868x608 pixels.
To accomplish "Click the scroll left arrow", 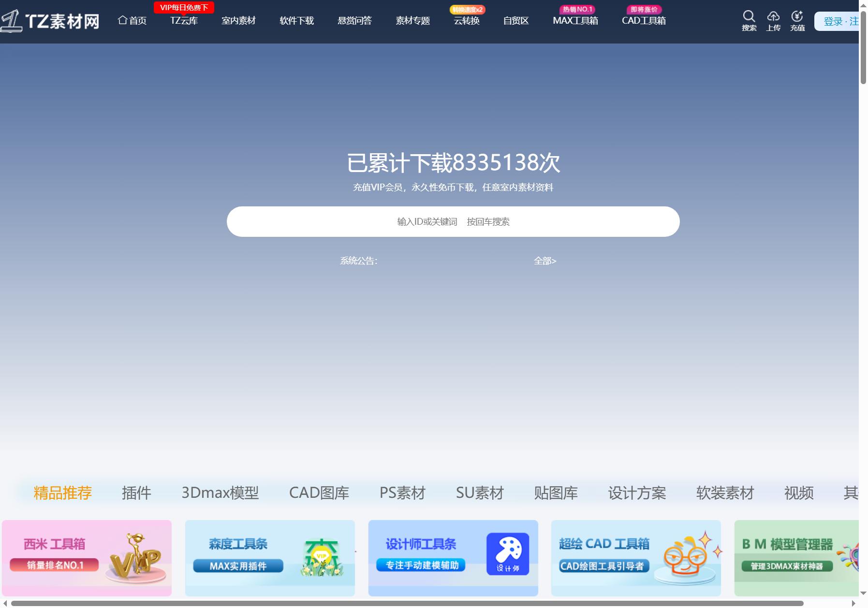I will click(4, 603).
